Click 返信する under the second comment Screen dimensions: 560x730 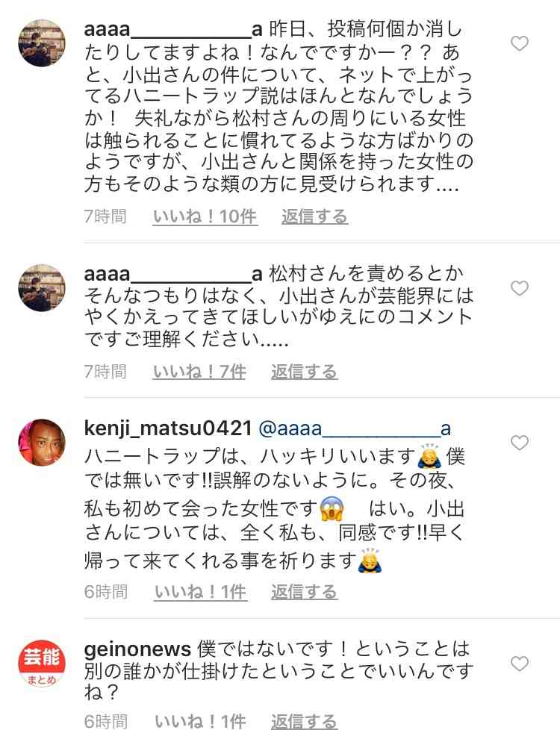pos(304,372)
